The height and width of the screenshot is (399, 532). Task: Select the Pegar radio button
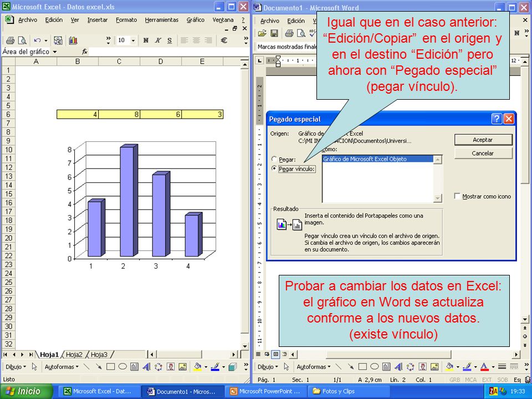274,159
